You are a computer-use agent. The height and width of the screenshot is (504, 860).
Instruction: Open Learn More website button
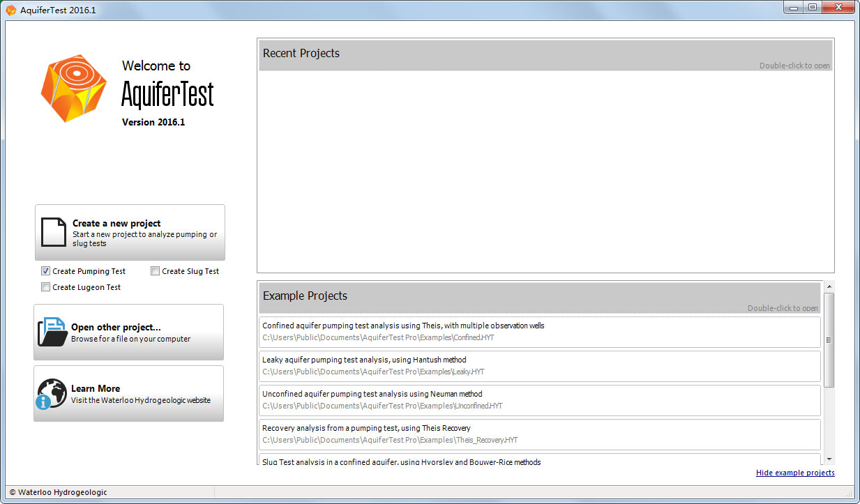click(129, 394)
